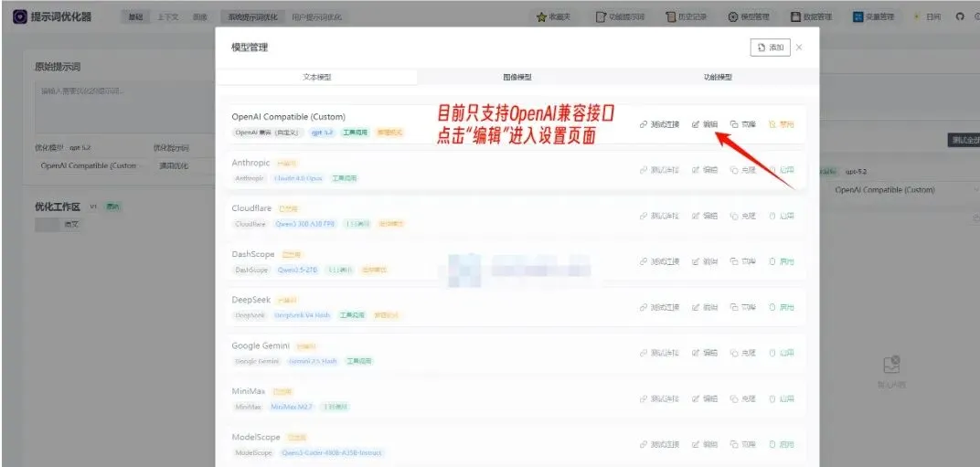Viewport: 980px width, 467px height.
Task: Switch to the 图像模型 tab
Action: click(517, 77)
